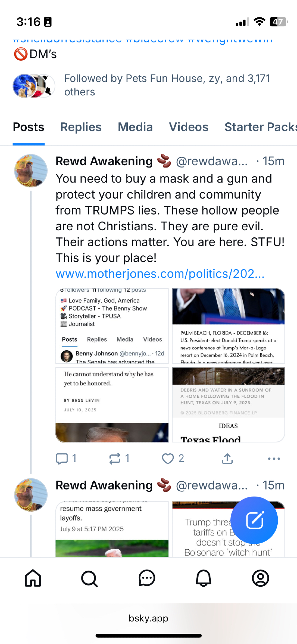
Task: Like the first Rewd Awakening post
Action: click(x=168, y=459)
